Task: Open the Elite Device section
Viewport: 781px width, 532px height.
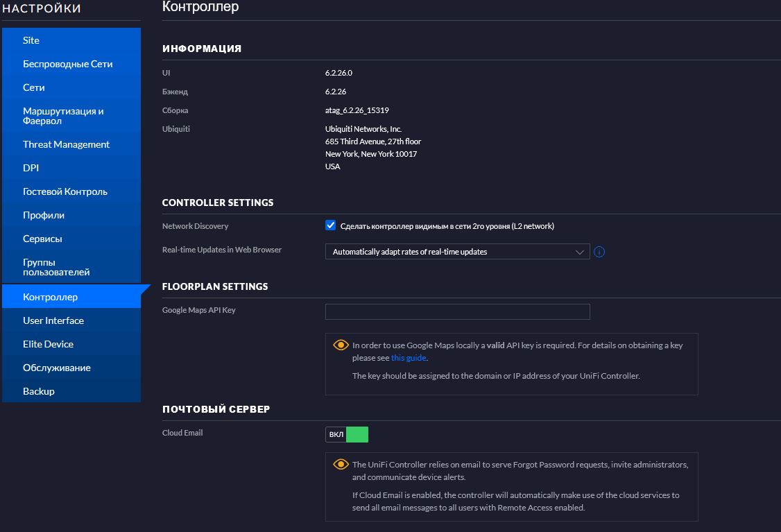Action: (x=71, y=344)
